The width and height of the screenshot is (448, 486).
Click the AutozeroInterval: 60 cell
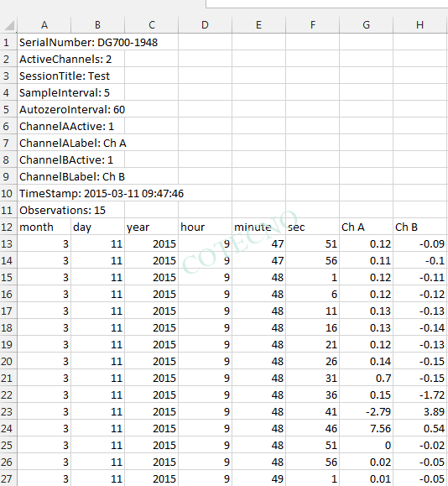[x=72, y=109]
